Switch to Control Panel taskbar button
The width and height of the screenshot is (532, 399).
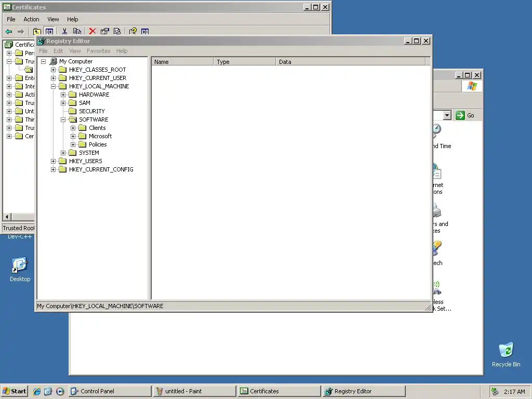click(x=110, y=391)
